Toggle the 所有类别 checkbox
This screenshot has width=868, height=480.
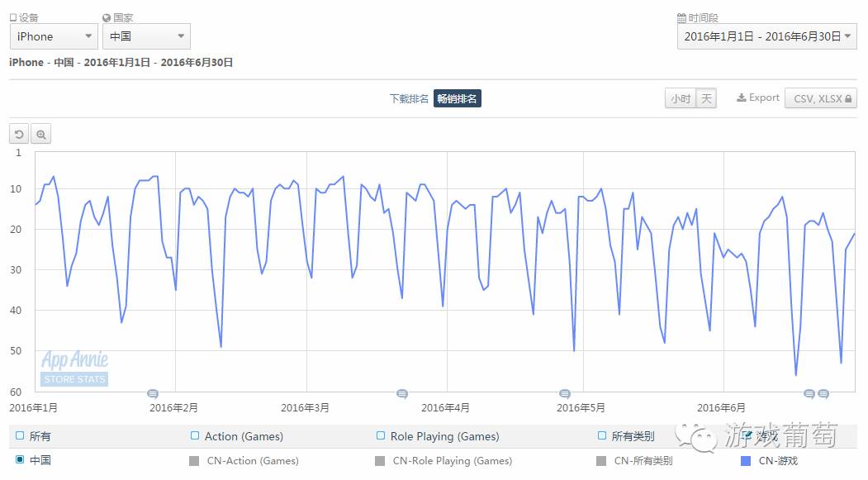point(602,435)
